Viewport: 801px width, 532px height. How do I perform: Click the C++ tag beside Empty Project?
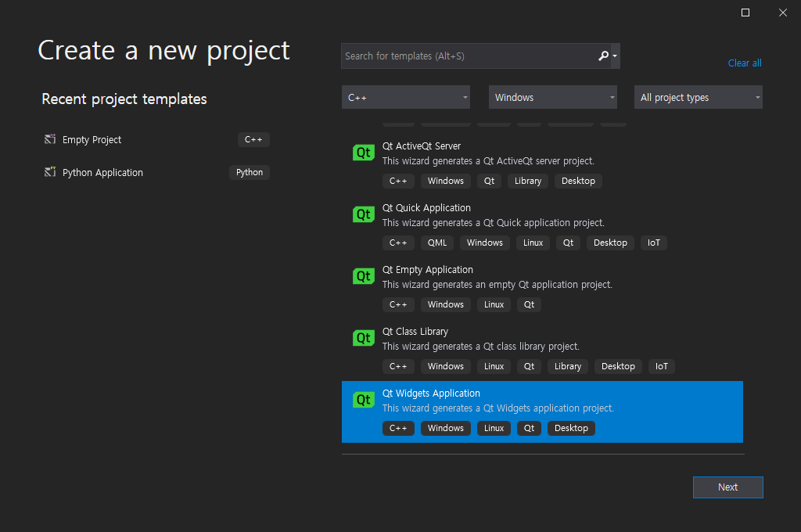[253, 139]
